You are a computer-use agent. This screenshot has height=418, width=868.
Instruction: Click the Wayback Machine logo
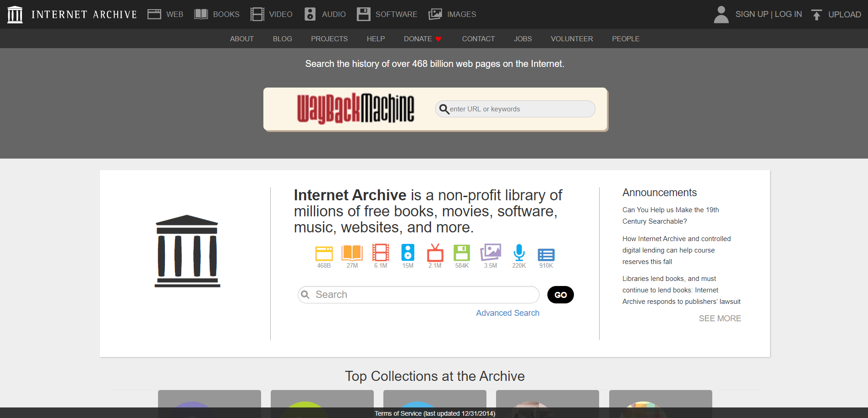click(355, 109)
